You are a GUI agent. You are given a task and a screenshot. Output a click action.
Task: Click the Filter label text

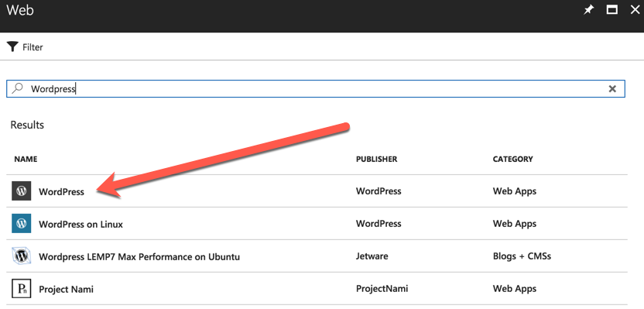click(x=33, y=47)
